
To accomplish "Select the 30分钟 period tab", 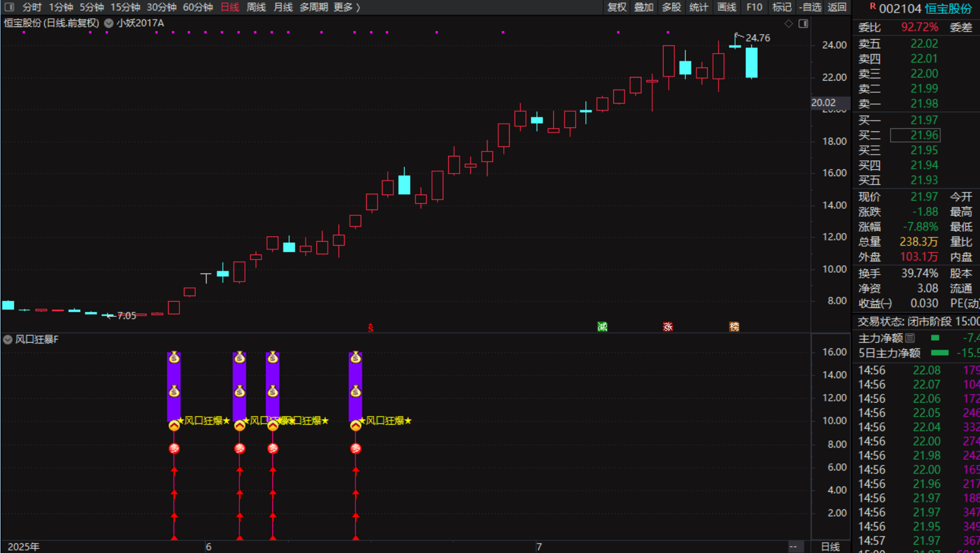I will [x=162, y=7].
